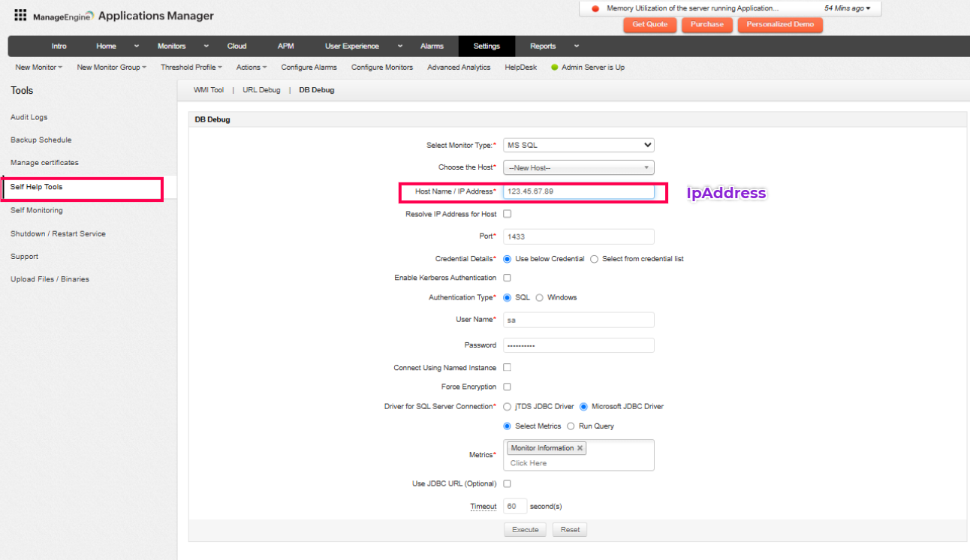970x560 pixels.
Task: Click the Timeout seconds field
Action: tap(515, 507)
